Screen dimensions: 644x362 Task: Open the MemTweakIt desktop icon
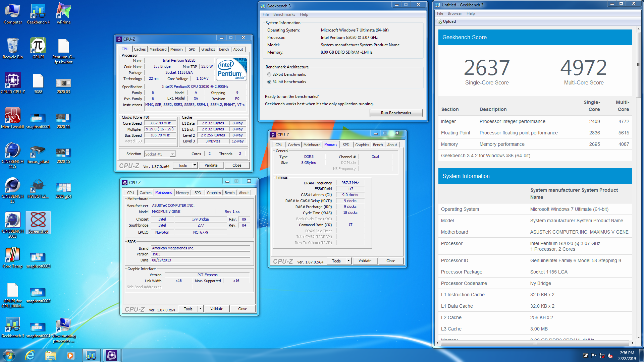pyautogui.click(x=13, y=118)
